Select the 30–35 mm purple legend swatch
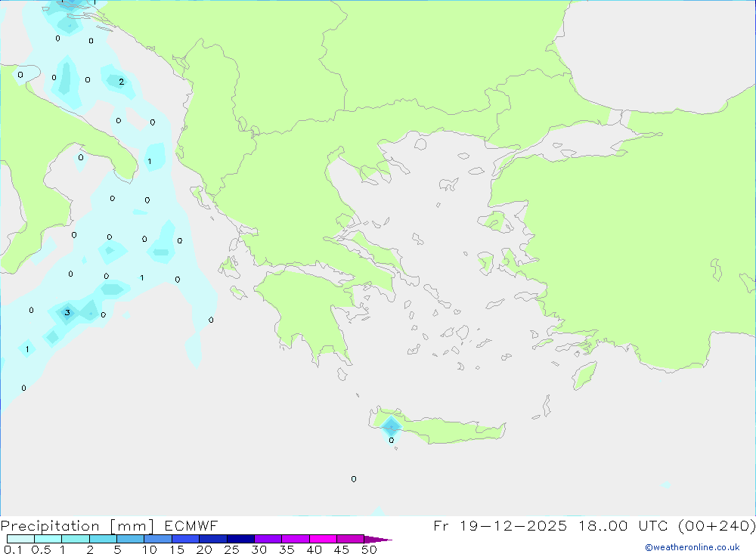 pyautogui.click(x=268, y=539)
